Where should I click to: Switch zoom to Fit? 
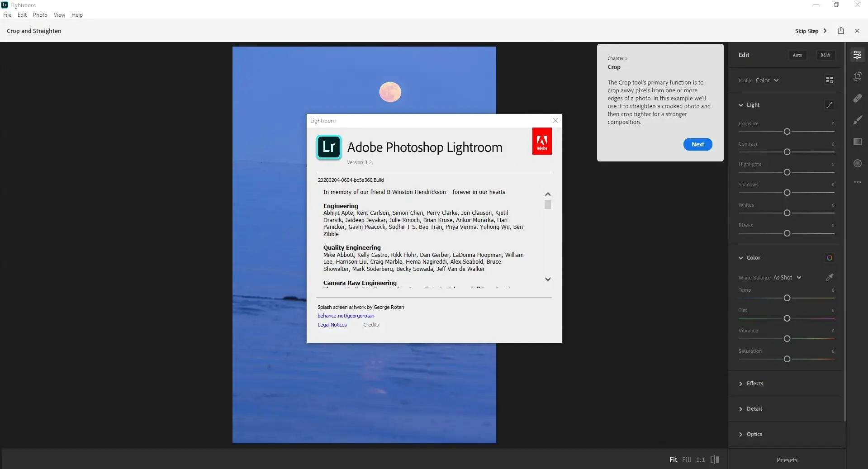pos(673,460)
